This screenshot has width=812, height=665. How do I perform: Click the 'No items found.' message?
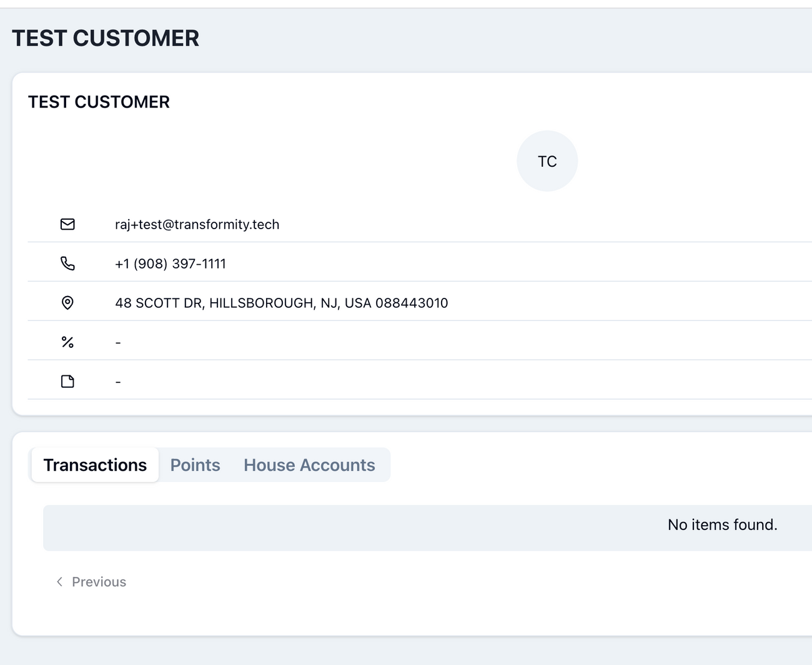(722, 525)
